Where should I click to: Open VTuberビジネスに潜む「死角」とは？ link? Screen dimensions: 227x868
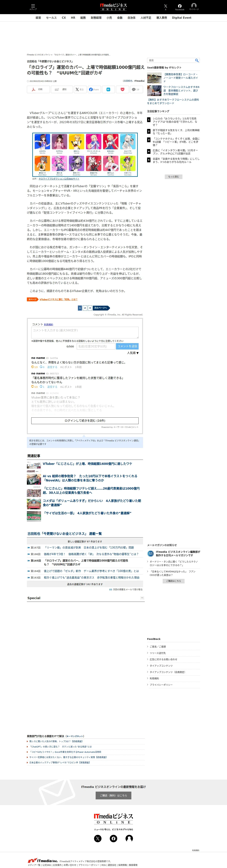(x=59, y=299)
